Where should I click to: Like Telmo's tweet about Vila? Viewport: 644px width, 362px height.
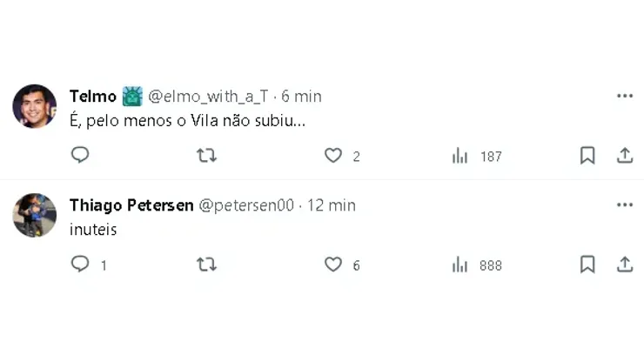(x=333, y=156)
